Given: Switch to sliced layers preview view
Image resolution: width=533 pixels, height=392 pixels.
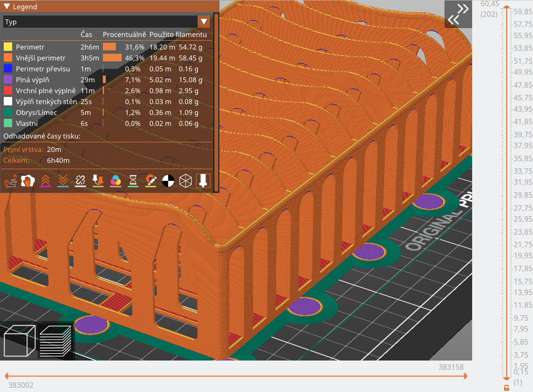Looking at the screenshot, I should point(55,341).
